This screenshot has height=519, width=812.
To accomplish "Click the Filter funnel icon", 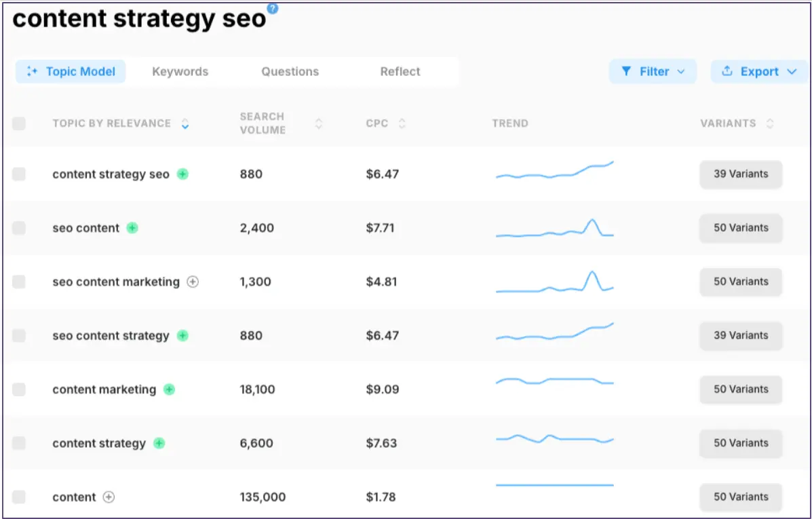I will pyautogui.click(x=627, y=71).
